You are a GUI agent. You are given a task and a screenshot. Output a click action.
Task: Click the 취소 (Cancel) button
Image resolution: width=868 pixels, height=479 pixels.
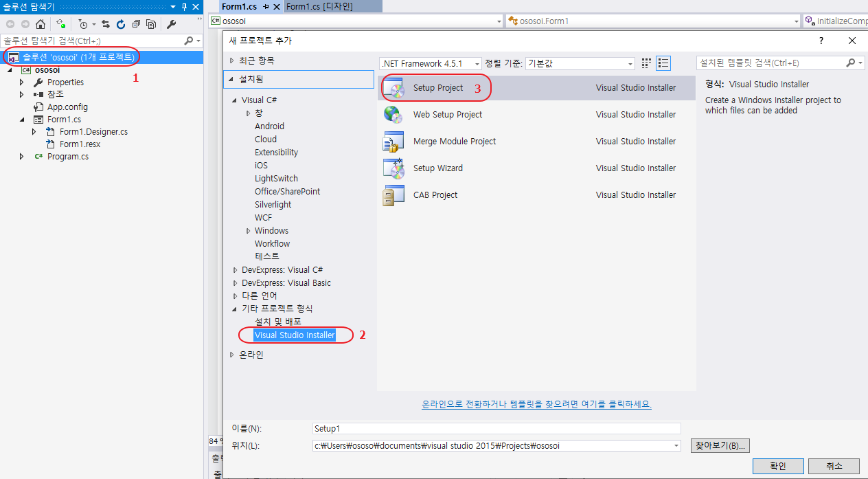[x=834, y=466]
